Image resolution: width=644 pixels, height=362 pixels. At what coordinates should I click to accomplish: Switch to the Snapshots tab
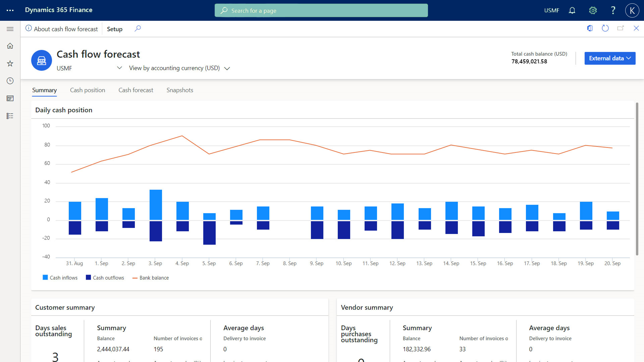coord(180,90)
